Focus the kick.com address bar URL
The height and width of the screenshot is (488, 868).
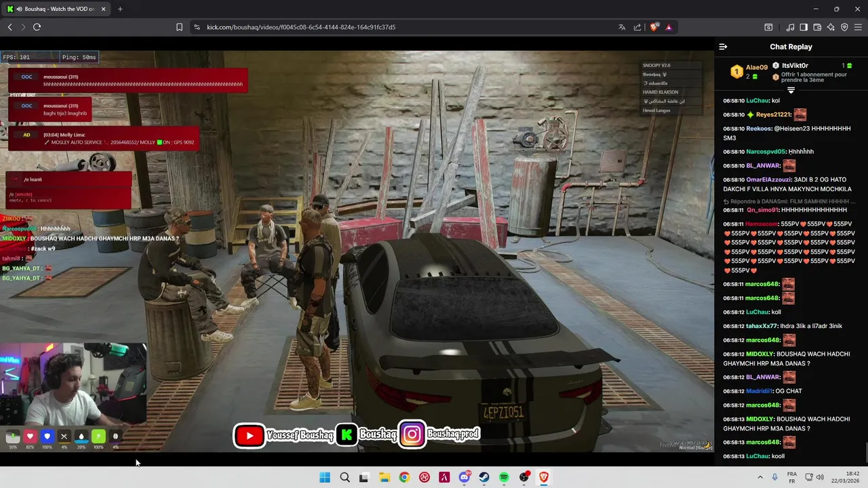(x=301, y=27)
